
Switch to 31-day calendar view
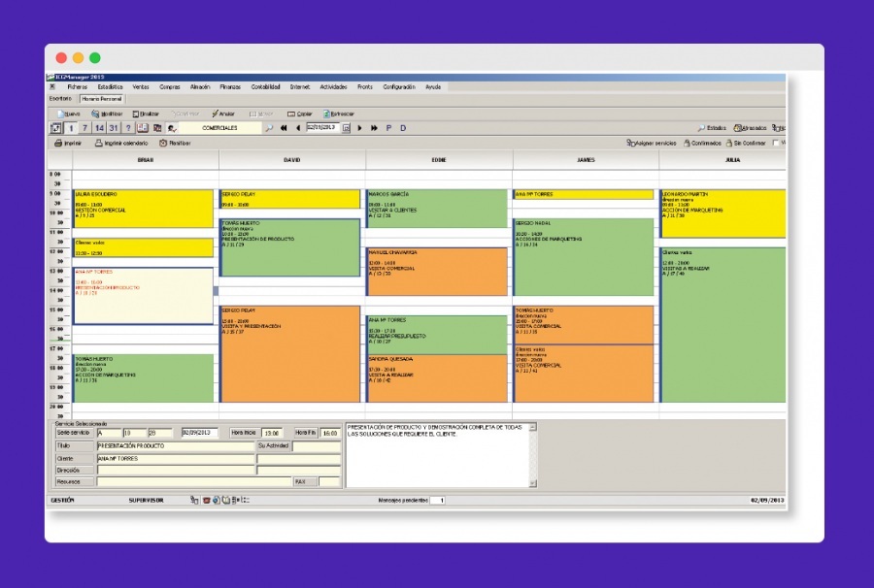114,128
